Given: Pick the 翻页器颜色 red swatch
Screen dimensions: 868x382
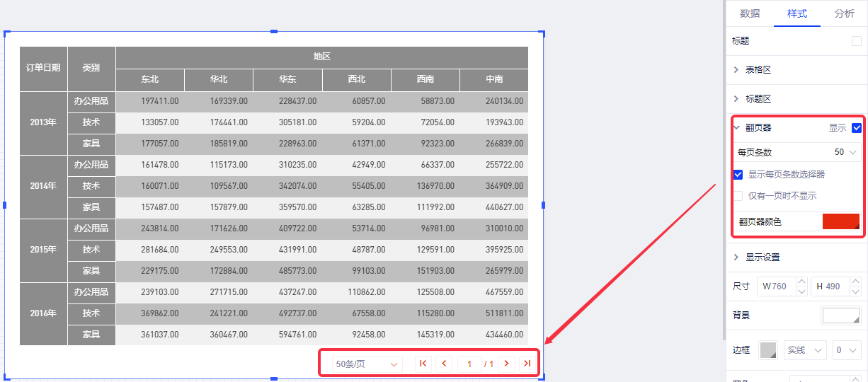Looking at the screenshot, I should 840,221.
